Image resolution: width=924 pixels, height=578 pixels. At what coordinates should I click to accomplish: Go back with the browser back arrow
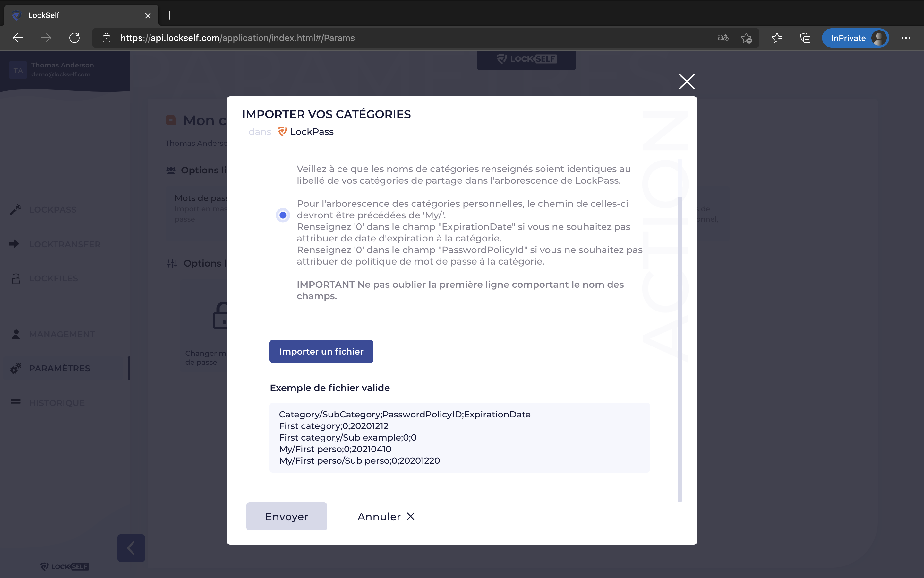pos(18,38)
